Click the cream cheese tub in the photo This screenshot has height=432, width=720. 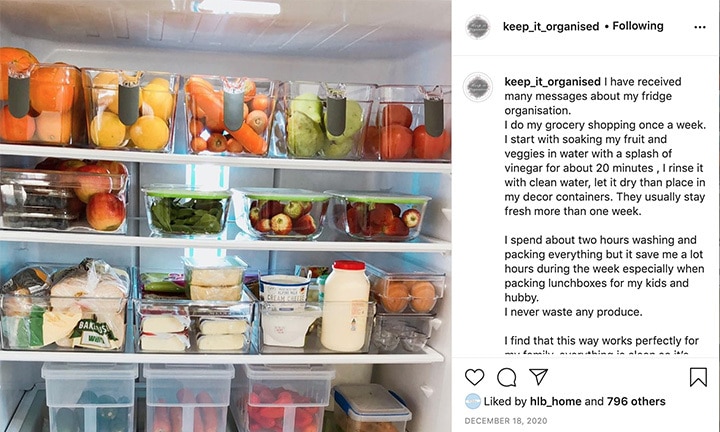[285, 290]
